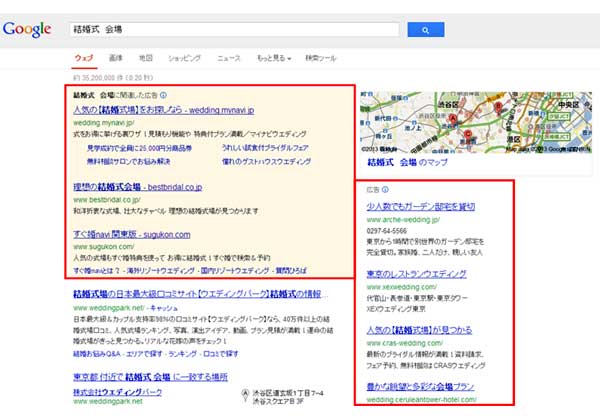Click the すぐ婚naviとは？ sitelink
This screenshot has height=420, width=600.
[96, 271]
